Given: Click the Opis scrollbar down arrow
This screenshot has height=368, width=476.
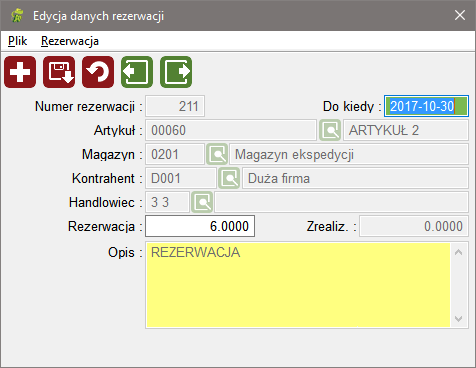Looking at the screenshot, I should [459, 319].
